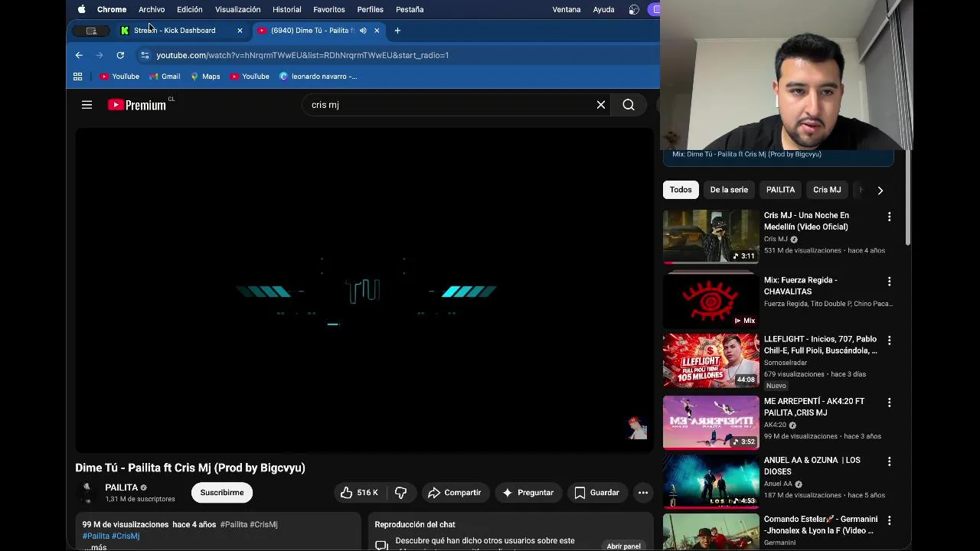The width and height of the screenshot is (980, 551).
Task: Open options for ANUEL AA & OZUNA video
Action: [x=889, y=461]
